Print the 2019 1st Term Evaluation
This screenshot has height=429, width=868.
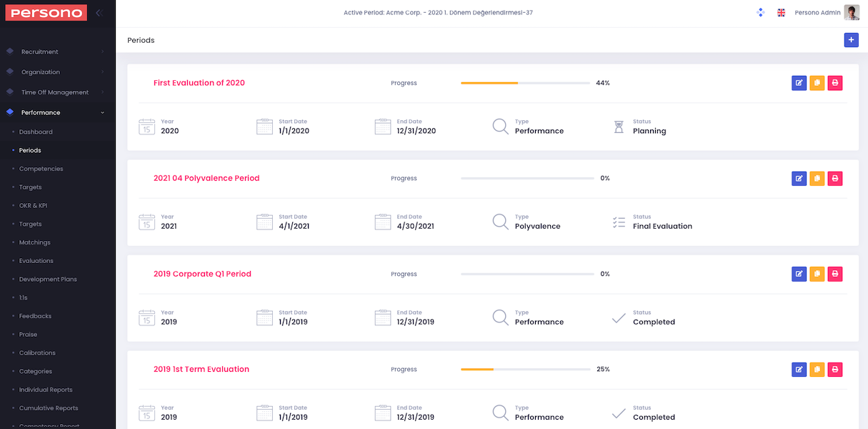coord(834,369)
